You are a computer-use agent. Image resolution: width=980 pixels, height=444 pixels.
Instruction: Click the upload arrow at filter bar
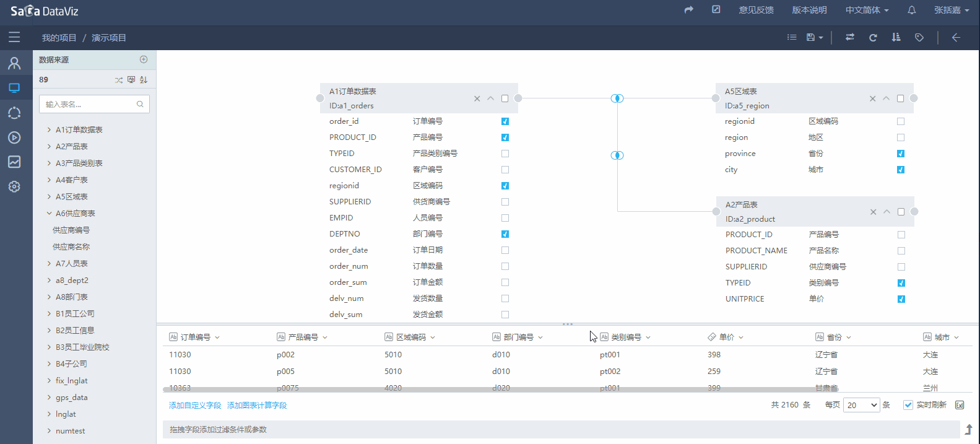[x=969, y=429]
